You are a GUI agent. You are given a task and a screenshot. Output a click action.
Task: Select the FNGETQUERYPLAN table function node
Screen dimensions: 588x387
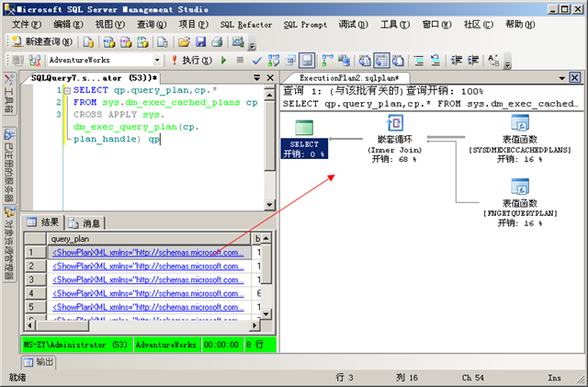(520, 203)
